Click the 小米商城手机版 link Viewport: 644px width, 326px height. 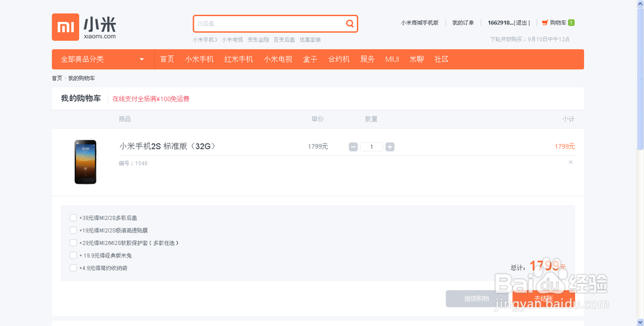420,23
